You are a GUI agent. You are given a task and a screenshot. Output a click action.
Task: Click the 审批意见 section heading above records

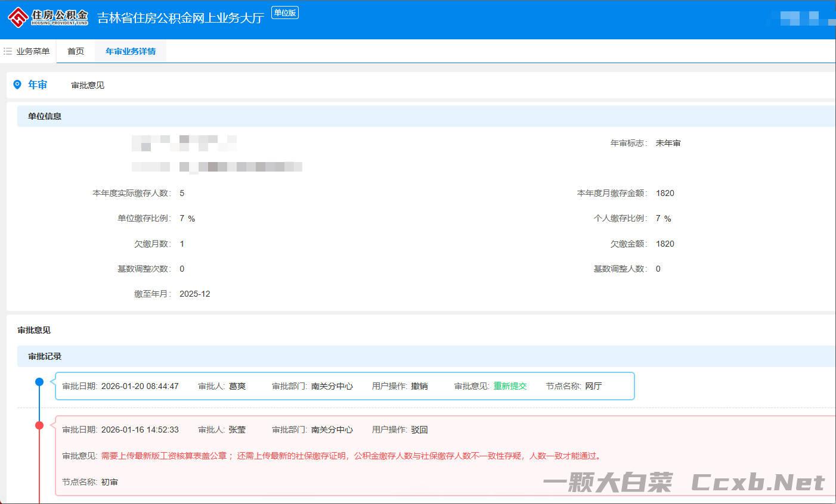[34, 330]
